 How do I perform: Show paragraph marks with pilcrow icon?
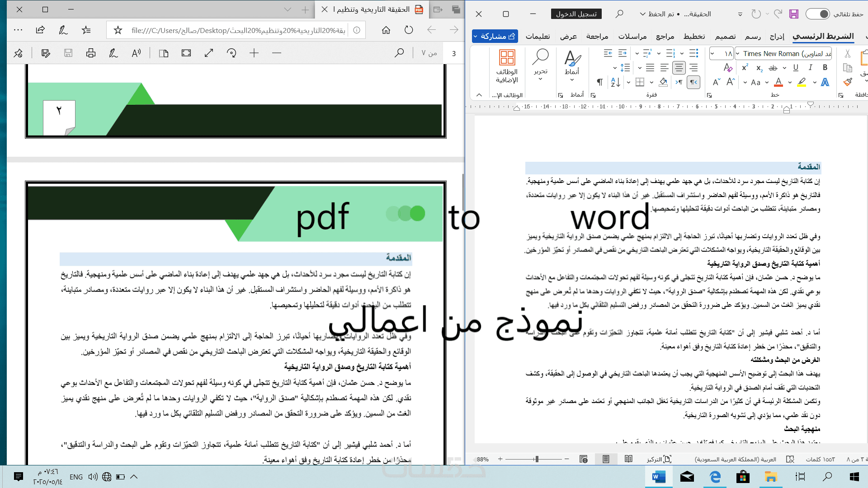(x=599, y=82)
